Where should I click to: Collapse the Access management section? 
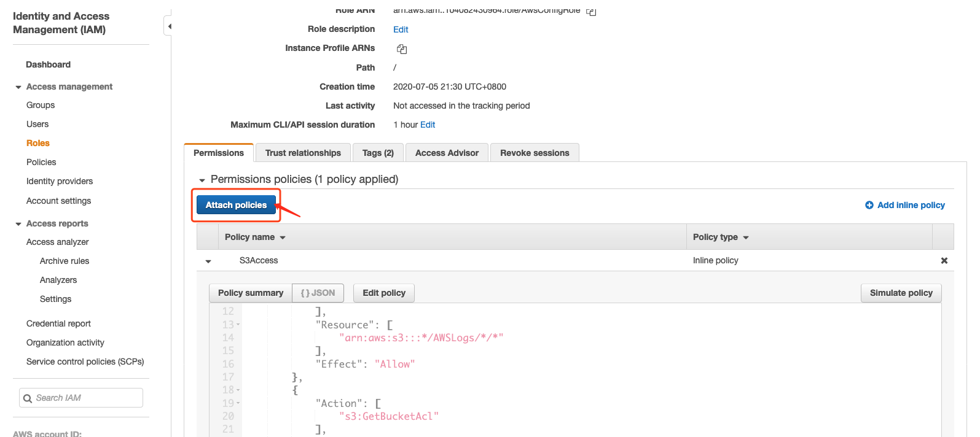click(x=18, y=87)
